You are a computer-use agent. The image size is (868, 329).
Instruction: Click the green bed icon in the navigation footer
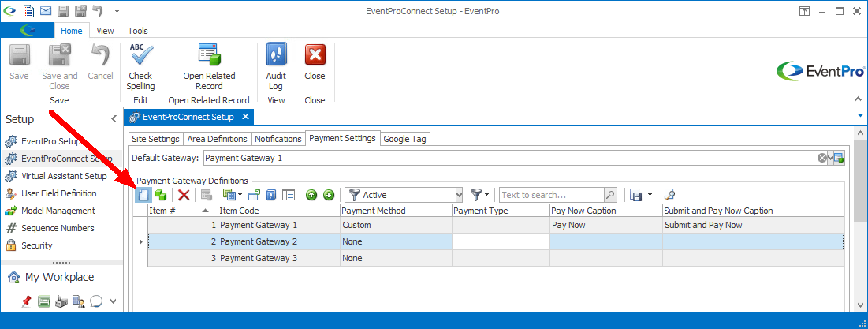click(43, 301)
